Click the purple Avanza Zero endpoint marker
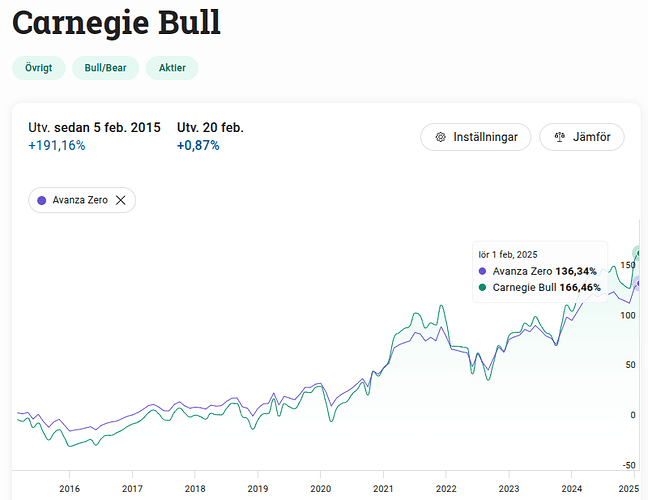 point(639,283)
